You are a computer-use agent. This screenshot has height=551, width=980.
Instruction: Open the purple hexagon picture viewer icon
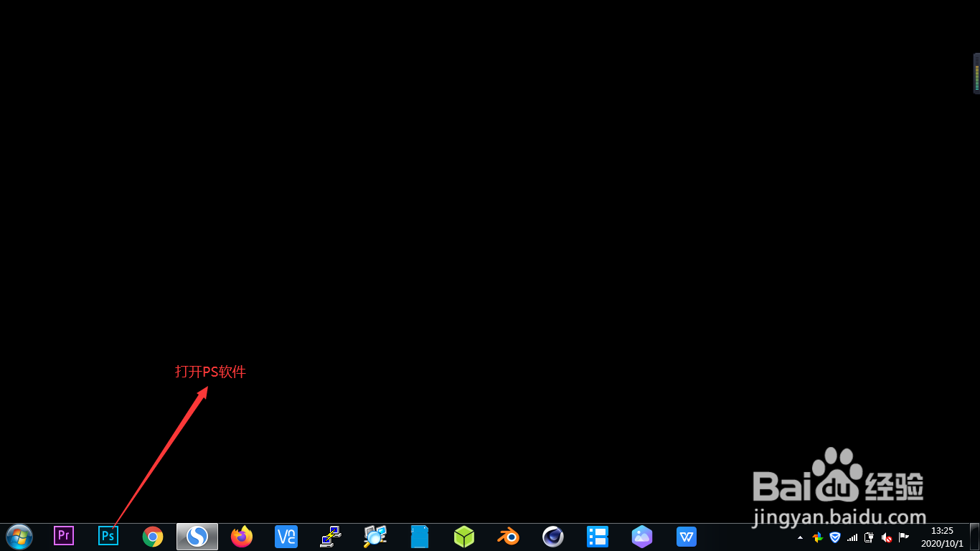coord(642,537)
